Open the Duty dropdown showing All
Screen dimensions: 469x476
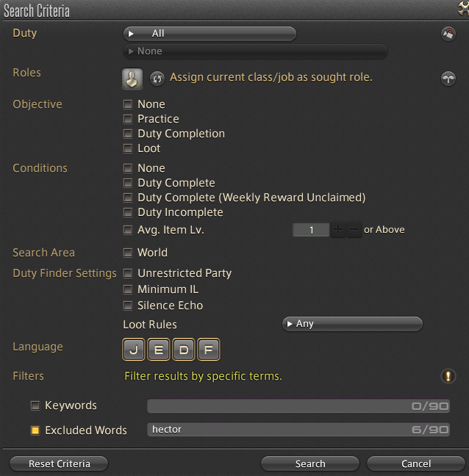click(x=210, y=34)
